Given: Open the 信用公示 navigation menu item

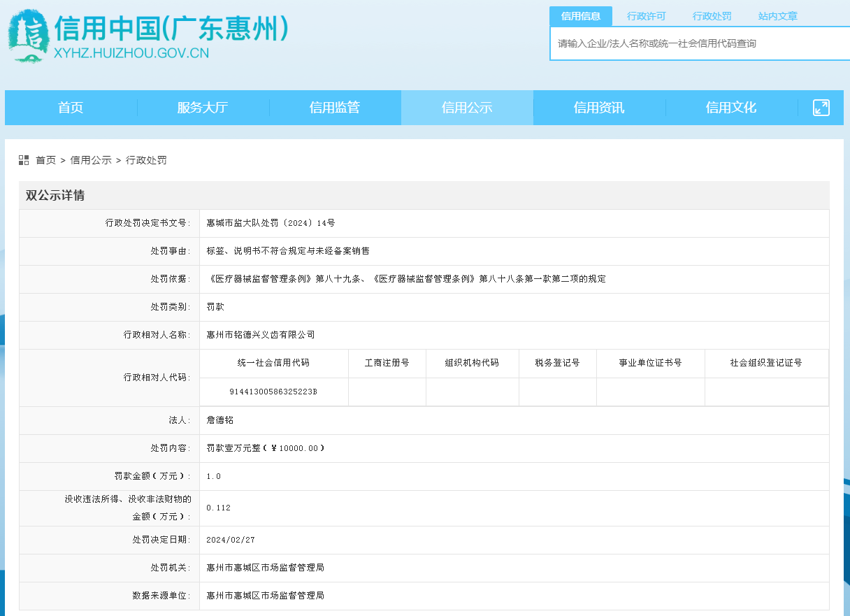Looking at the screenshot, I should coord(467,108).
